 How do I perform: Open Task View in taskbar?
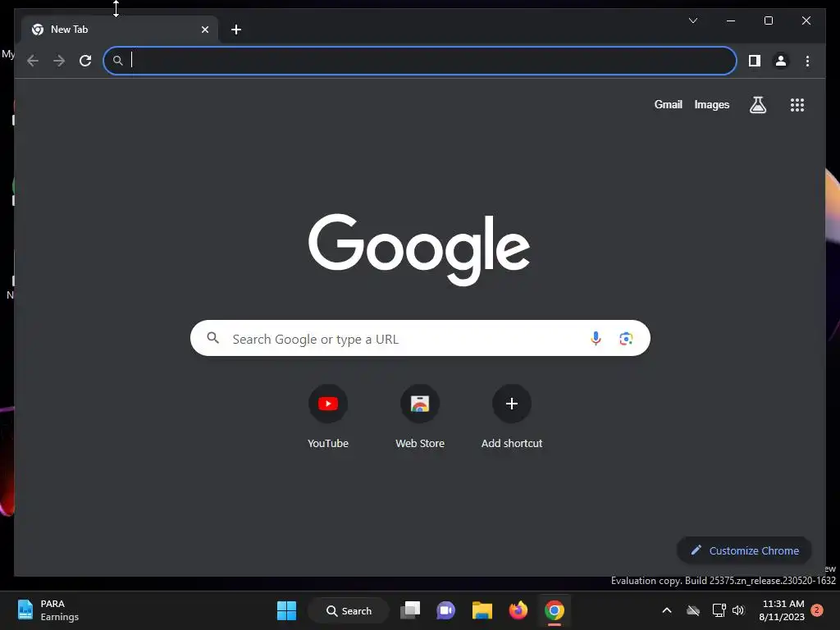(x=410, y=610)
